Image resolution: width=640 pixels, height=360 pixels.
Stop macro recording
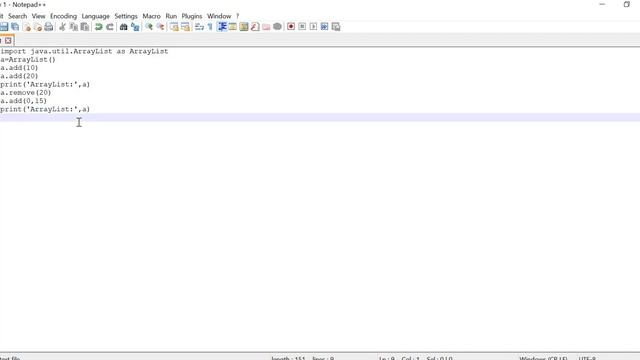click(302, 27)
